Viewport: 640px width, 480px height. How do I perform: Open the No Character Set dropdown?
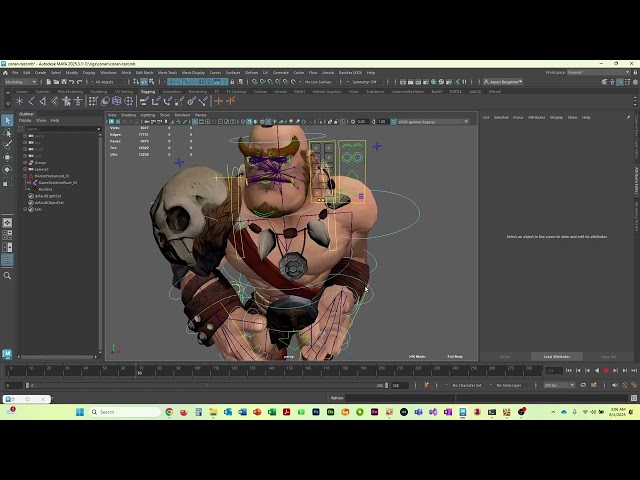pyautogui.click(x=467, y=385)
